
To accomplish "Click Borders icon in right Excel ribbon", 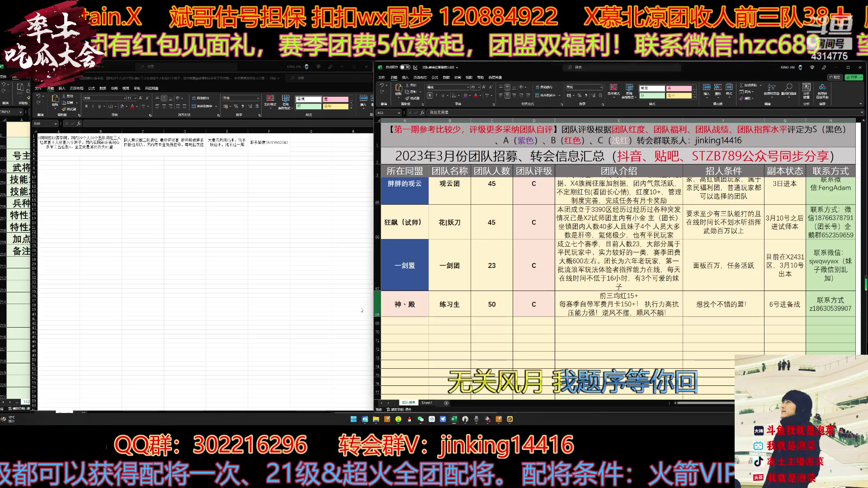I will [x=454, y=95].
